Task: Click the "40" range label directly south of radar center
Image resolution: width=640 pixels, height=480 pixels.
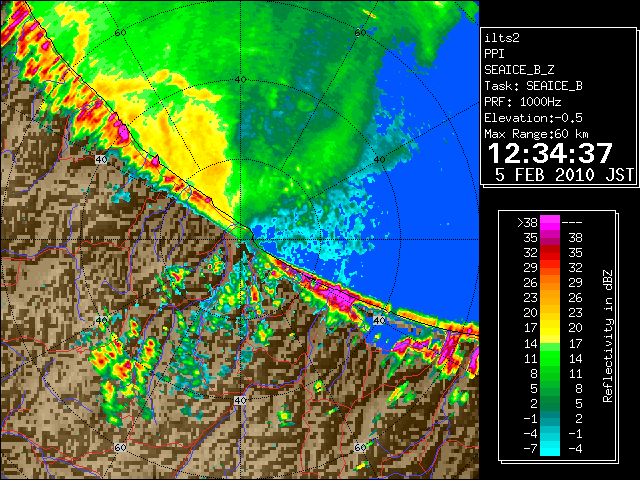Action: pyautogui.click(x=240, y=400)
